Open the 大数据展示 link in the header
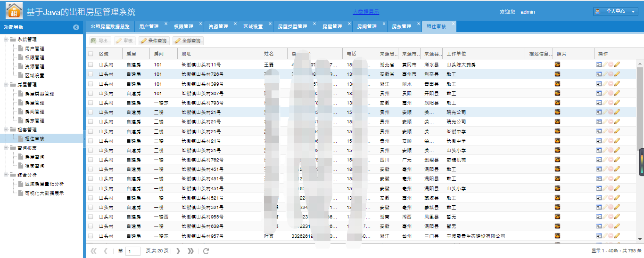The height and width of the screenshot is (258, 644). pyautogui.click(x=365, y=12)
